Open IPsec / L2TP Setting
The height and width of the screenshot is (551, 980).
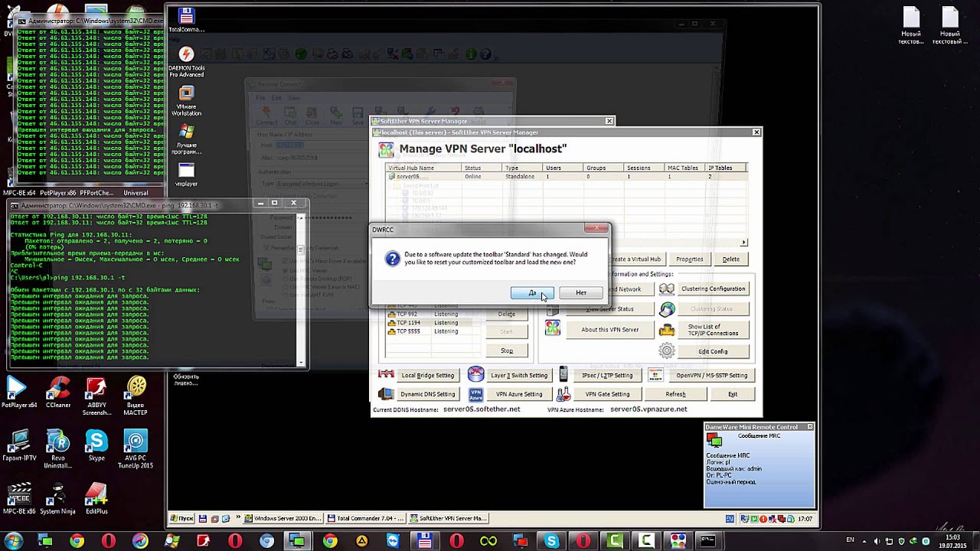(x=607, y=376)
